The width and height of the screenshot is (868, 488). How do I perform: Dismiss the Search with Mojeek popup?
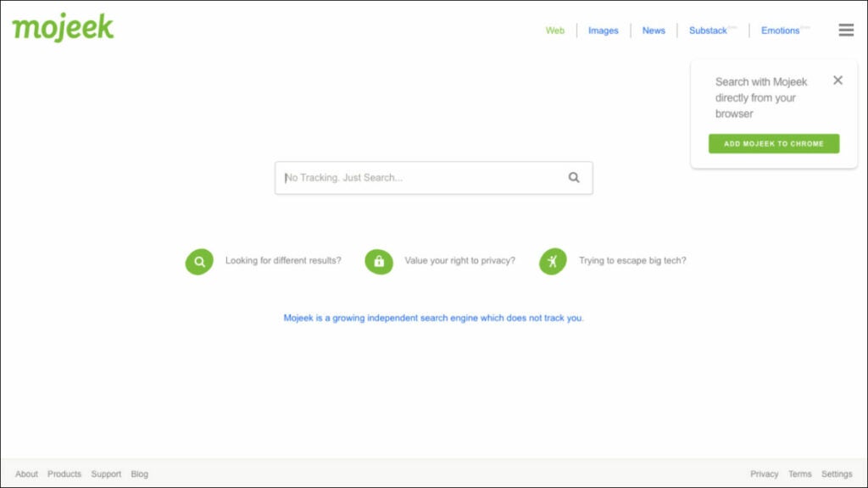837,80
